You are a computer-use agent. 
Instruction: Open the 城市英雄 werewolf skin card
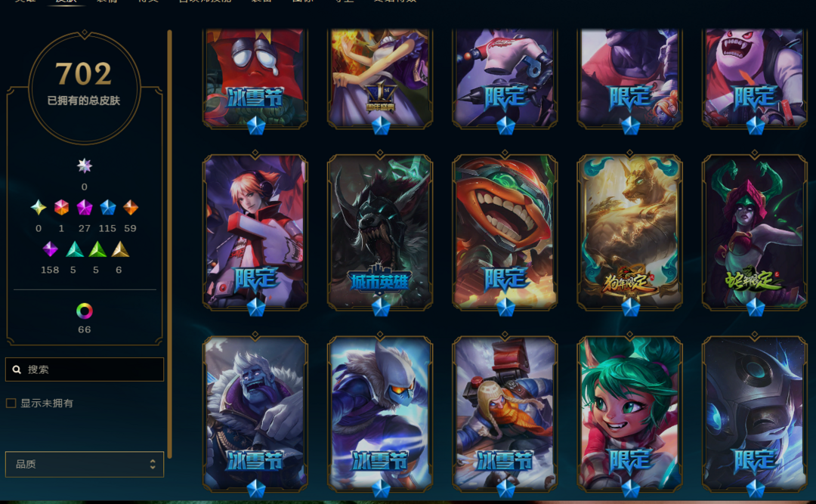pyautogui.click(x=380, y=233)
